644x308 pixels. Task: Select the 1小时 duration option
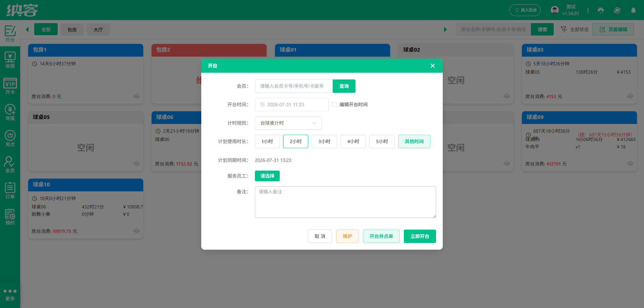tap(267, 141)
